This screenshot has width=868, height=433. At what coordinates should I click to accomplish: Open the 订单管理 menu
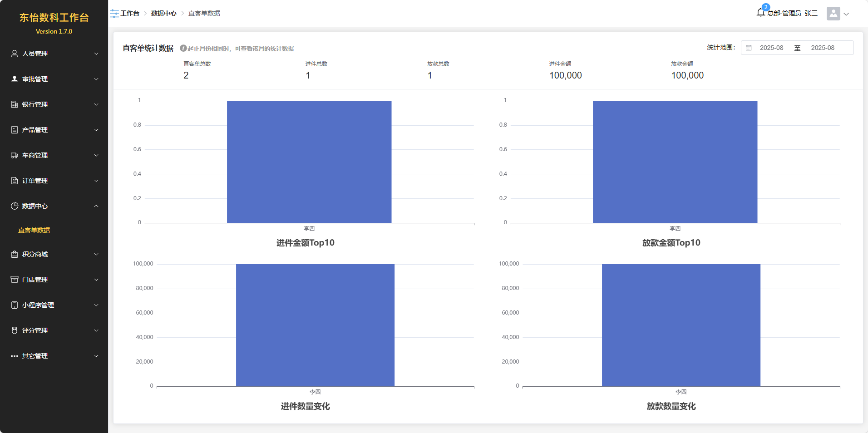coord(35,181)
